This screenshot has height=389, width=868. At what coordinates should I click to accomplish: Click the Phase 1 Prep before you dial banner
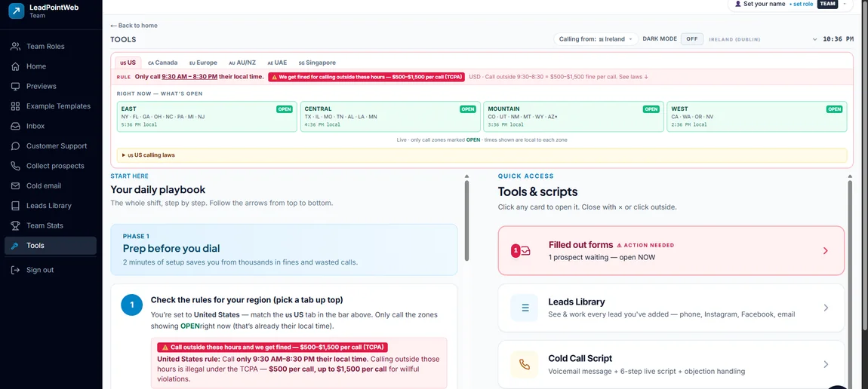[284, 250]
